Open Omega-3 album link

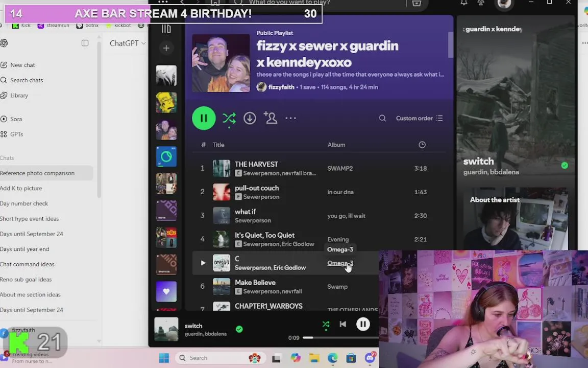point(340,263)
